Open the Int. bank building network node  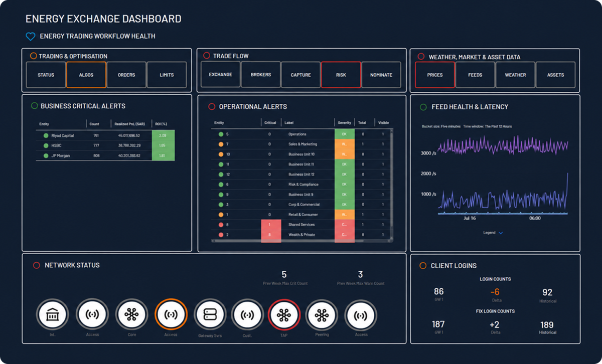[52, 315]
